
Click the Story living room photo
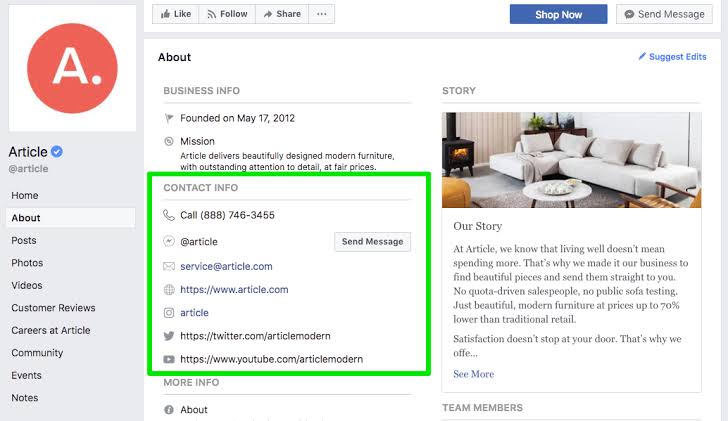[572, 160]
